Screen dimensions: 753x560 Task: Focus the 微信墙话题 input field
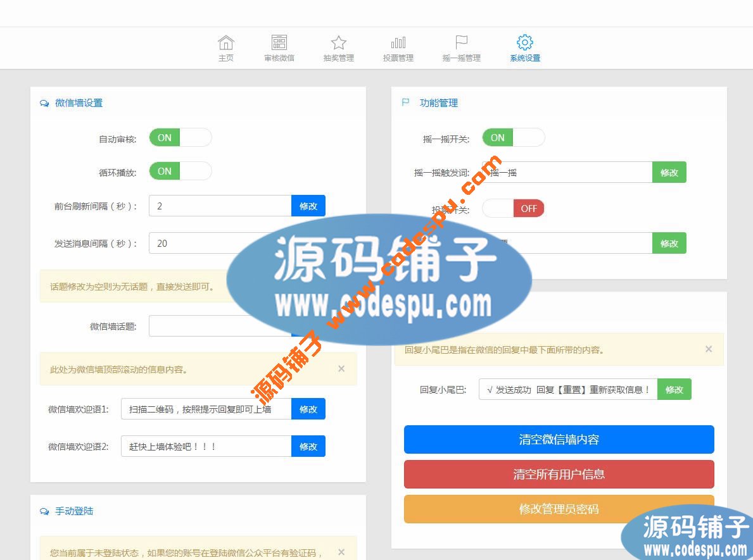[220, 326]
